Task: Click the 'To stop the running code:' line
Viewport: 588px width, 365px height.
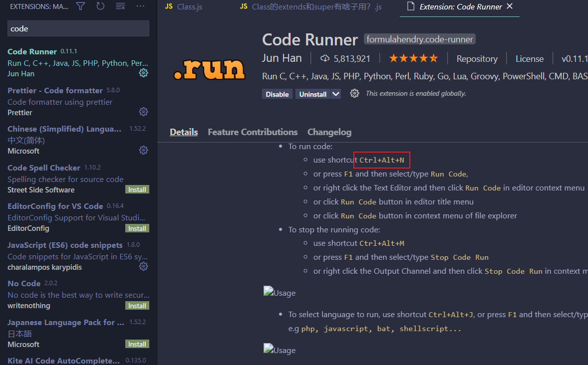Action: click(334, 229)
